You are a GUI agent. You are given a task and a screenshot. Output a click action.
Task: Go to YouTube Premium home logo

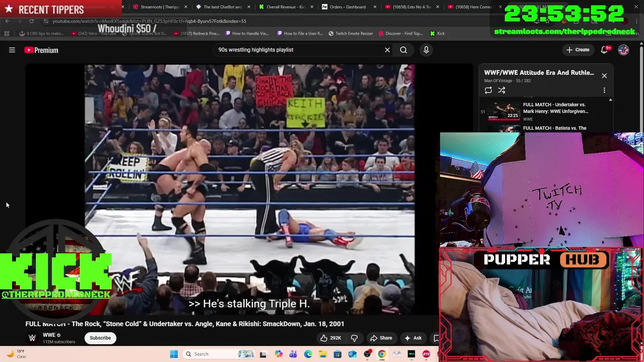pos(41,50)
